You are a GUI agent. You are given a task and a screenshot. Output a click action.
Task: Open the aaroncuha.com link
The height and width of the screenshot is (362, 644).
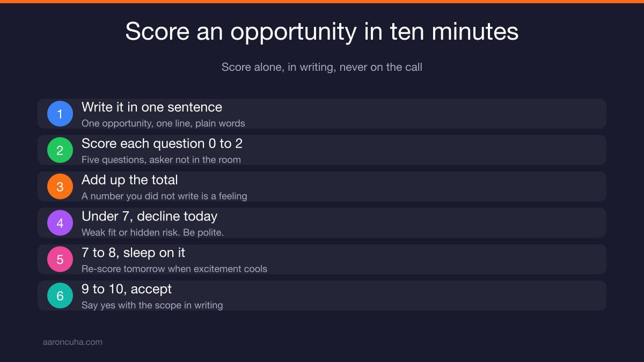[72, 342]
